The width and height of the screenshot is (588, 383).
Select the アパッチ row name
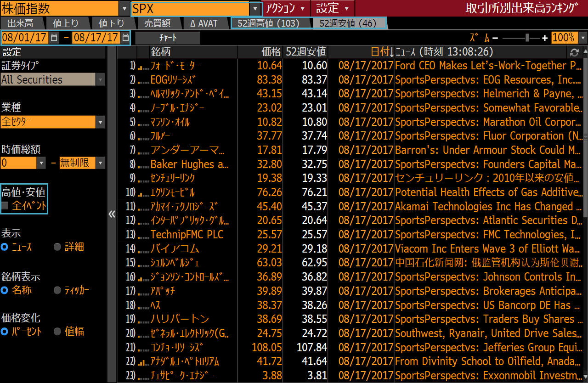[163, 291]
